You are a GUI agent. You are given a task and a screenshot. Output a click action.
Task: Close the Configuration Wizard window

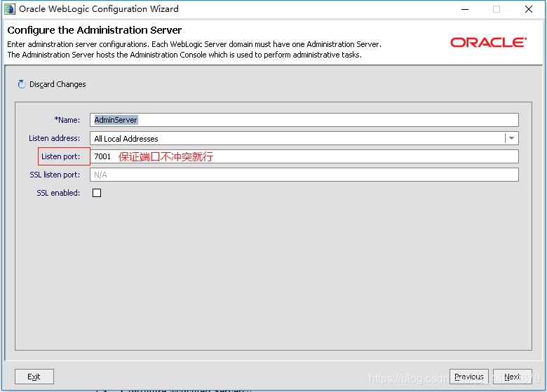pyautogui.click(x=529, y=9)
